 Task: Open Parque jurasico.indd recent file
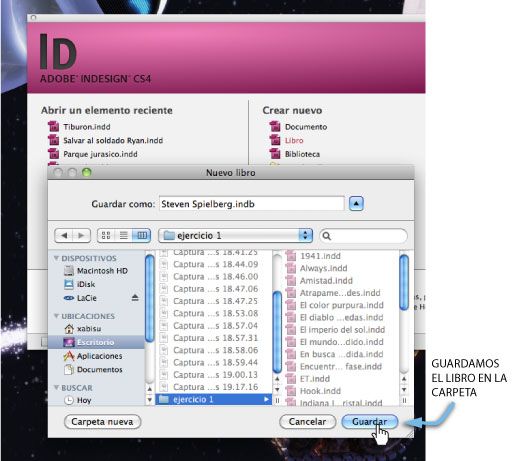[x=100, y=154]
